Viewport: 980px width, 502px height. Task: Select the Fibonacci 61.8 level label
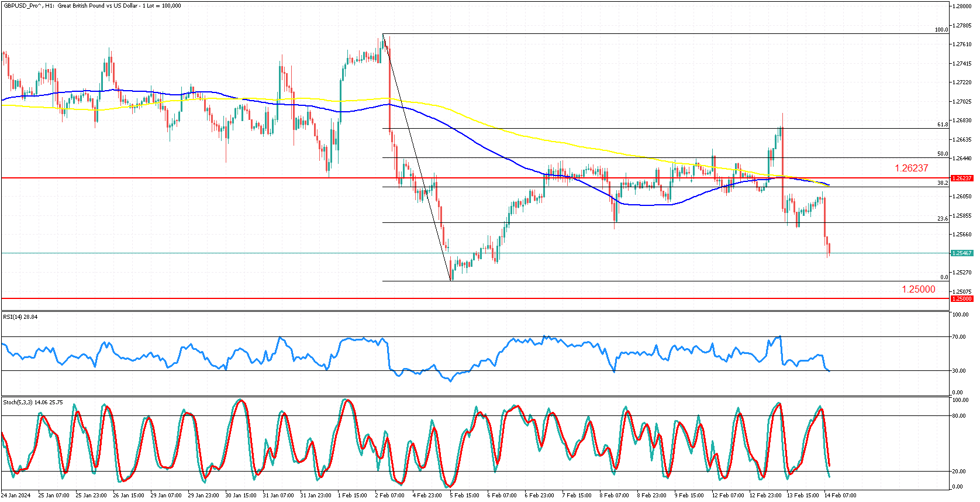[x=943, y=125]
